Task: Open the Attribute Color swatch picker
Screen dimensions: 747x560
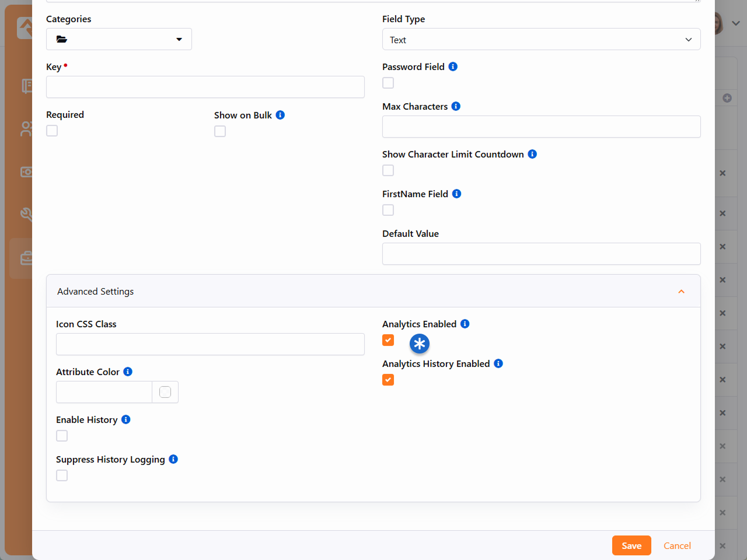Action: point(165,392)
